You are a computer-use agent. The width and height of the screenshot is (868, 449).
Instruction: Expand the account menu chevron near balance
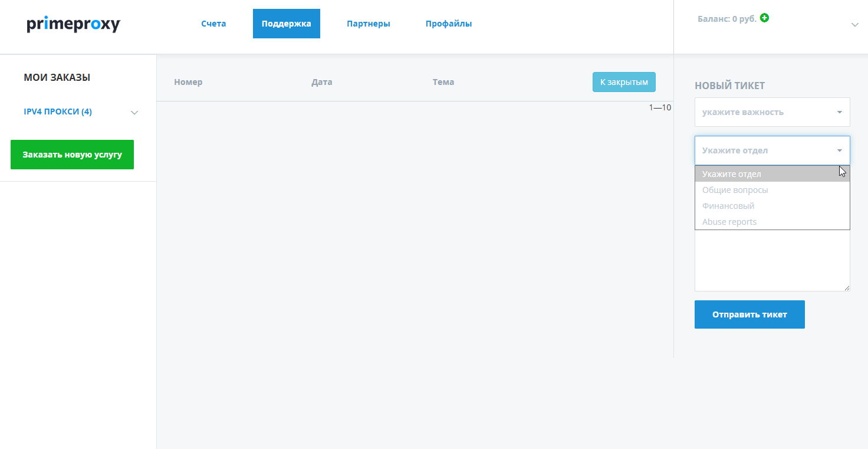pyautogui.click(x=855, y=25)
